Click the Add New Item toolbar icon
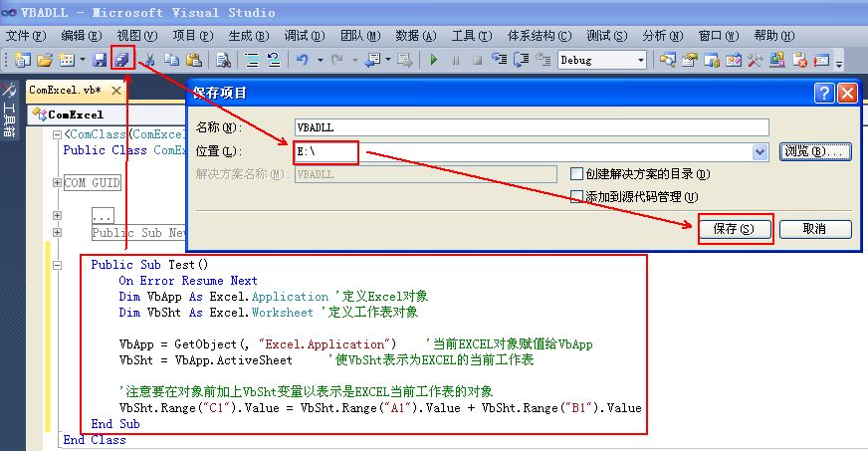Image resolution: width=868 pixels, height=451 pixels. tap(68, 59)
